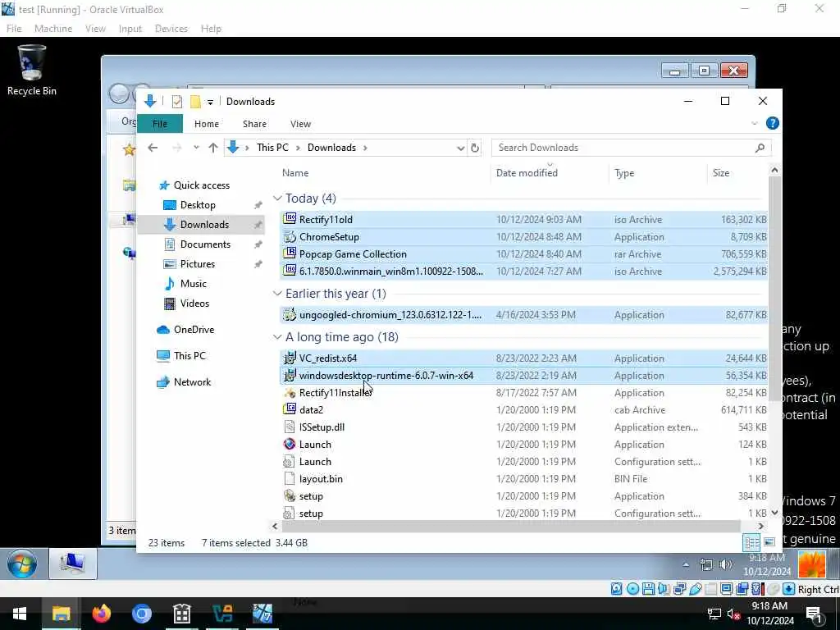Click the host notification center icon
840x630 pixels.
coord(814,614)
